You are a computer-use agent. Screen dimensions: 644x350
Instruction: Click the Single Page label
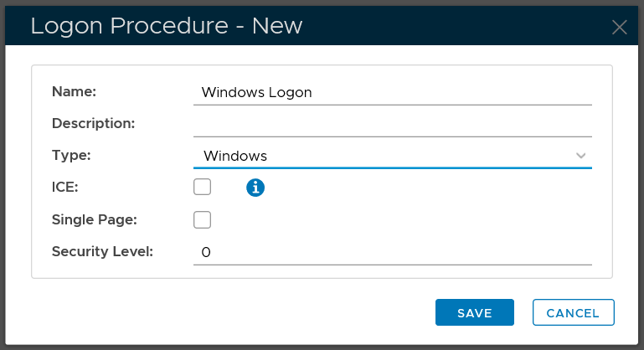click(94, 219)
